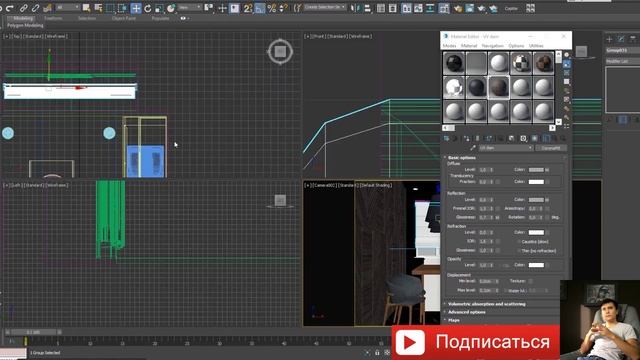Open the Navigation menu in Material Editor

[493, 46]
